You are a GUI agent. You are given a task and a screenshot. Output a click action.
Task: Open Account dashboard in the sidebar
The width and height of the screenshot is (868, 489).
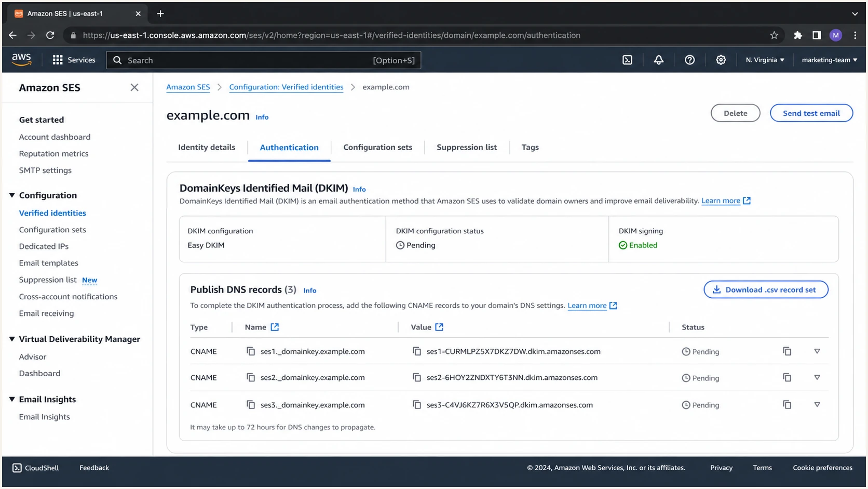55,137
